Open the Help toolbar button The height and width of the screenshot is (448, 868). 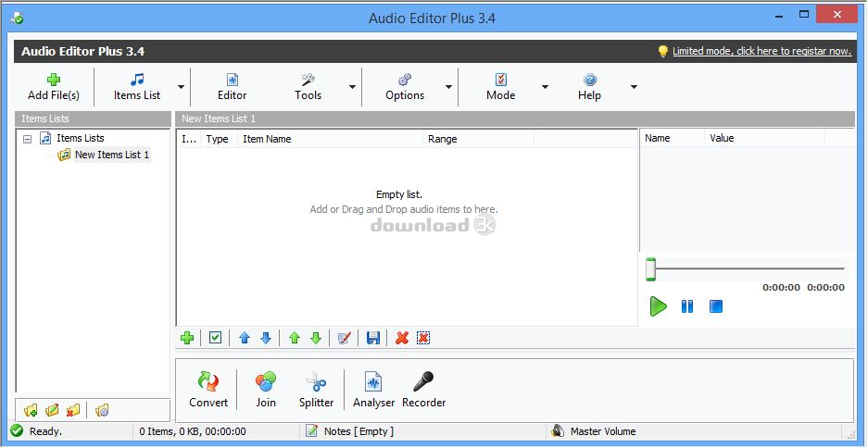tap(589, 87)
